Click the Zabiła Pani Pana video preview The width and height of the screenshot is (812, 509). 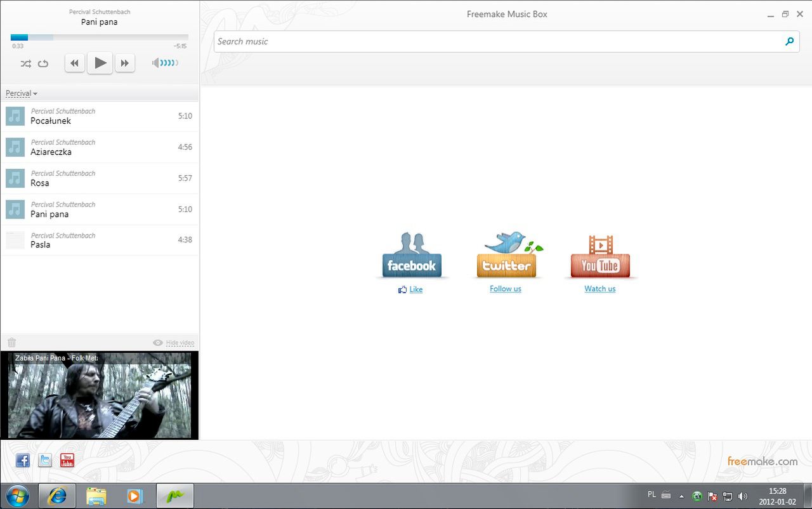click(100, 395)
